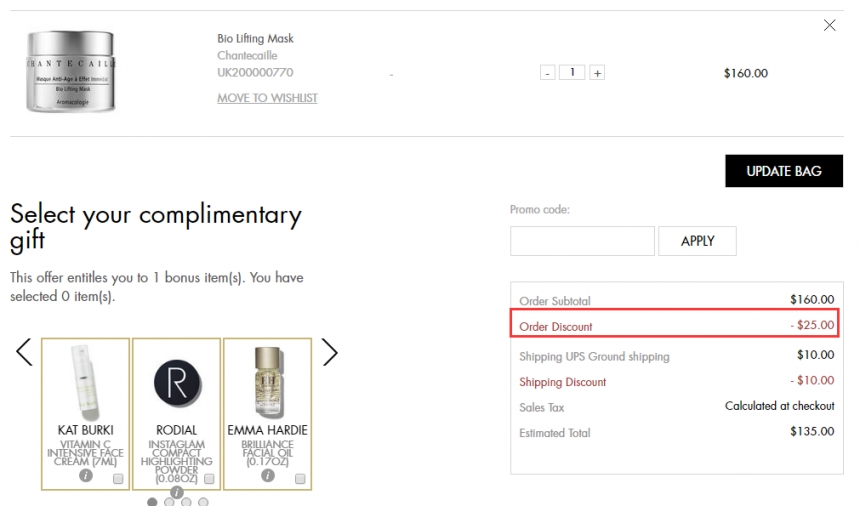
Task: Tick the Rodial Instaglam powder checkbox
Action: click(x=209, y=479)
